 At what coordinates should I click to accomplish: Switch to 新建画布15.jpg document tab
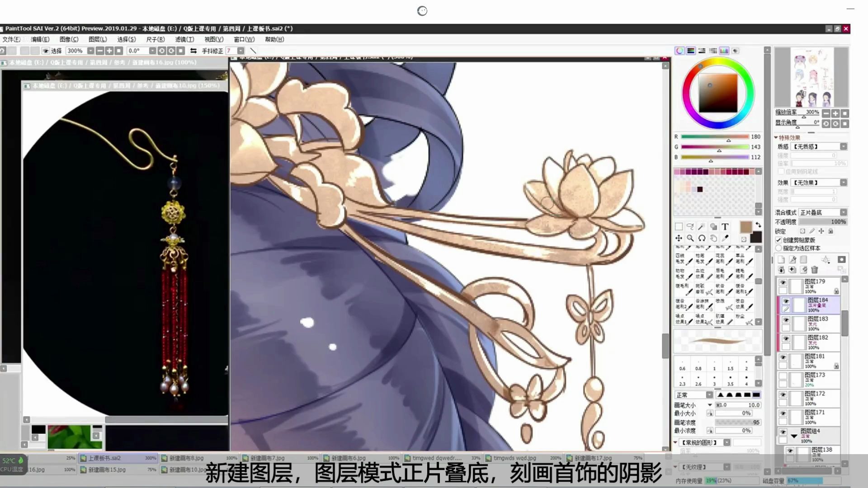[118, 470]
